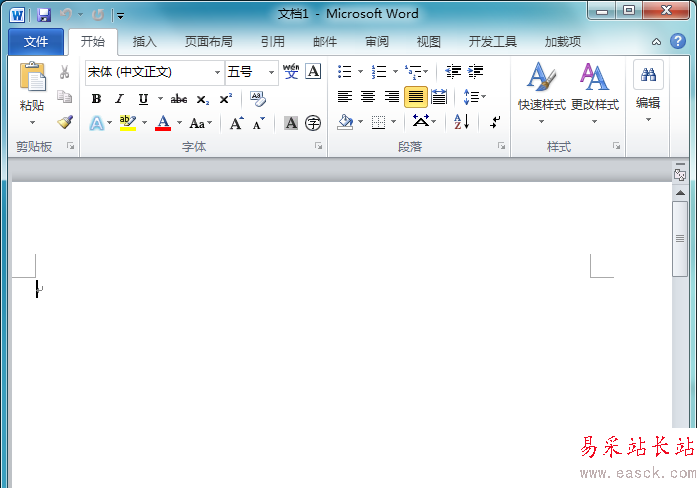Open the numbering list dropdown
697x488 pixels.
click(395, 71)
